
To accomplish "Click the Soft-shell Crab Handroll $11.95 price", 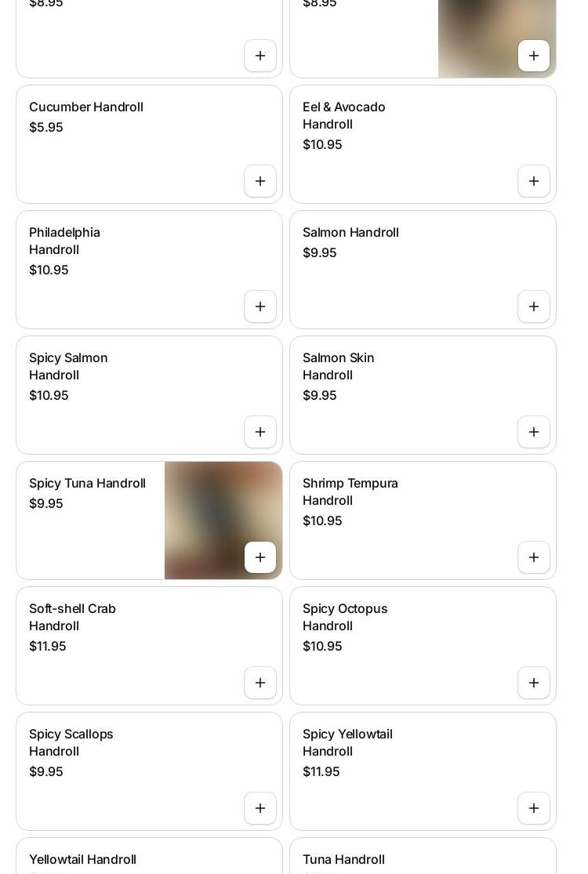I will tap(48, 647).
